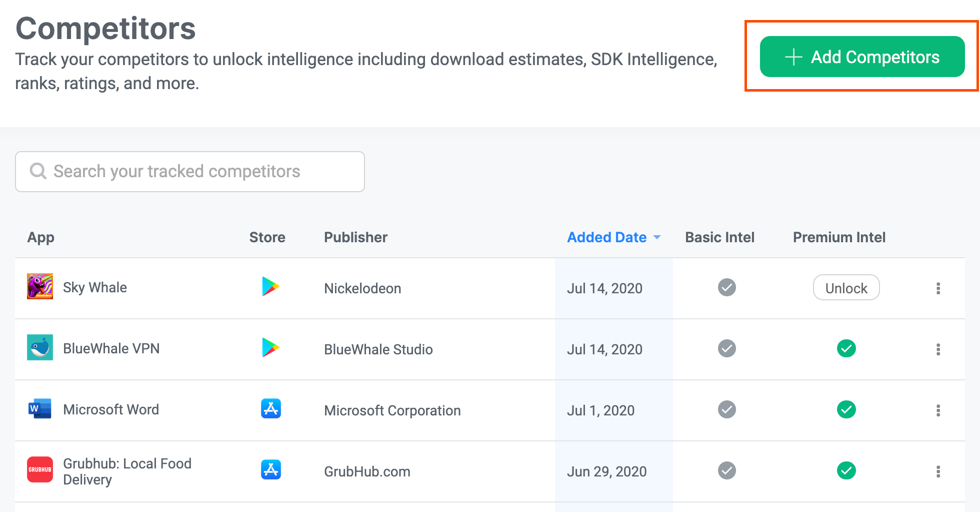
Task: Click App Store icon for Grubhub
Action: pyautogui.click(x=271, y=469)
